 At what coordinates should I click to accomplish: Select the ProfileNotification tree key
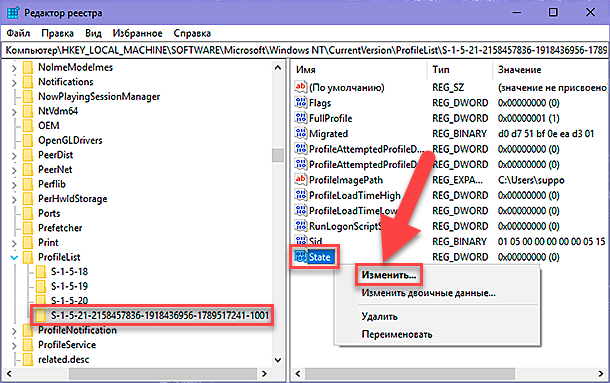(x=77, y=330)
